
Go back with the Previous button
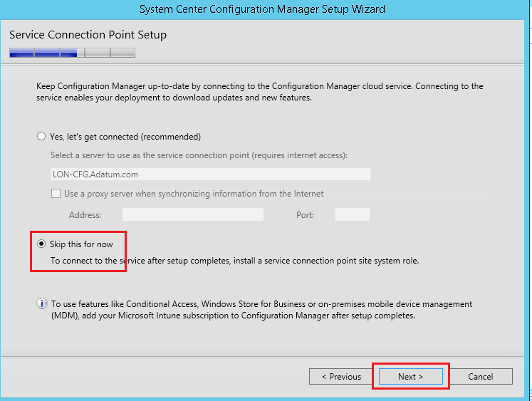(x=341, y=377)
